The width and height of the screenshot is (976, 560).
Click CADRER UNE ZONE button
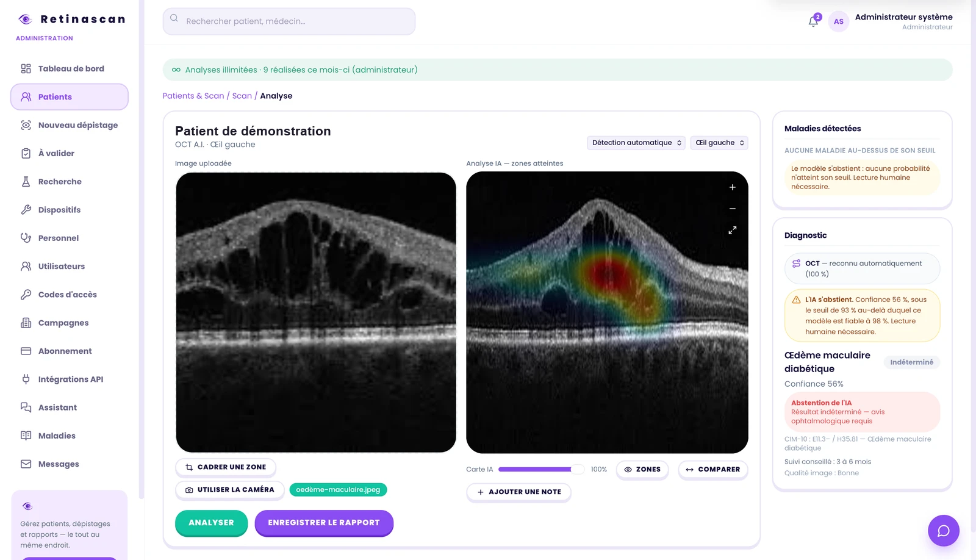click(x=226, y=467)
